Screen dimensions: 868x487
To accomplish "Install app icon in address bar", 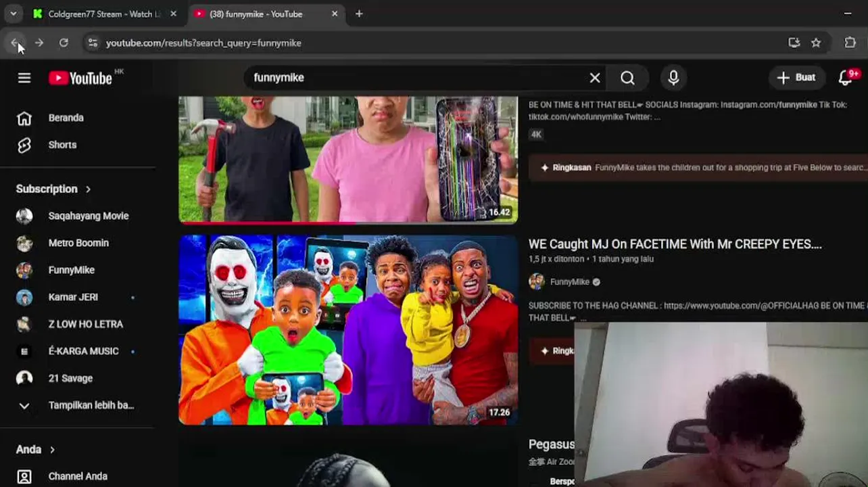I will [x=794, y=43].
